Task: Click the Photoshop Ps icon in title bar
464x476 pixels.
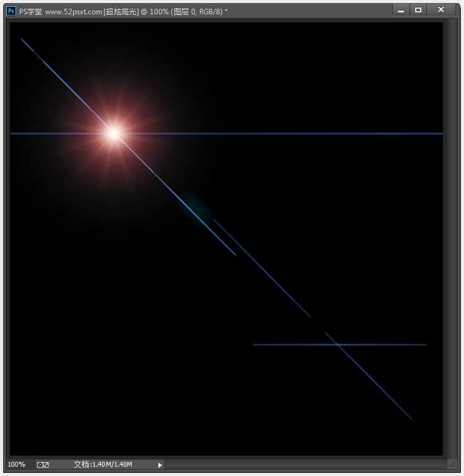Action: 11,11
